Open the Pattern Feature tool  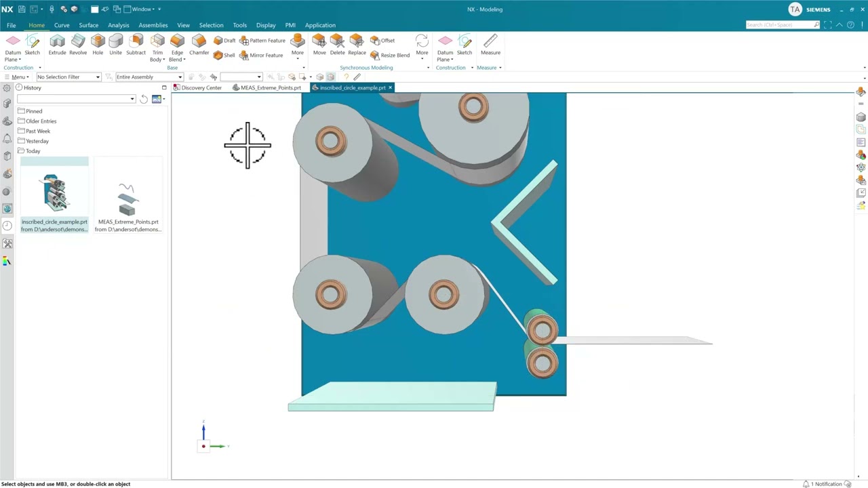click(x=262, y=41)
